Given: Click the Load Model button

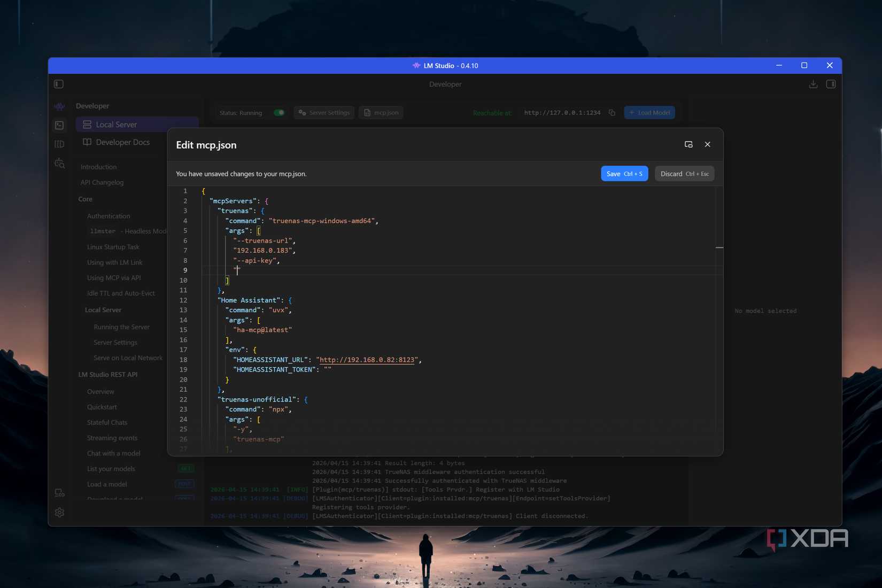Looking at the screenshot, I should (x=649, y=113).
